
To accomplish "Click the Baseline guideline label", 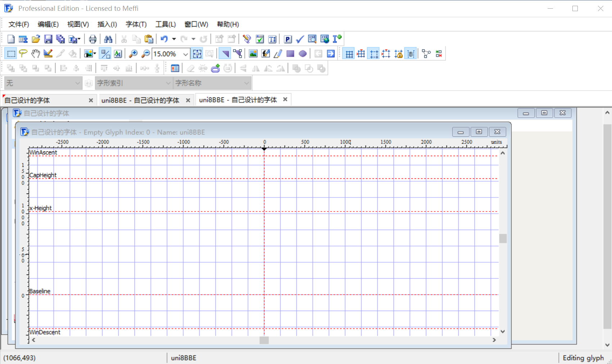I will point(40,291).
